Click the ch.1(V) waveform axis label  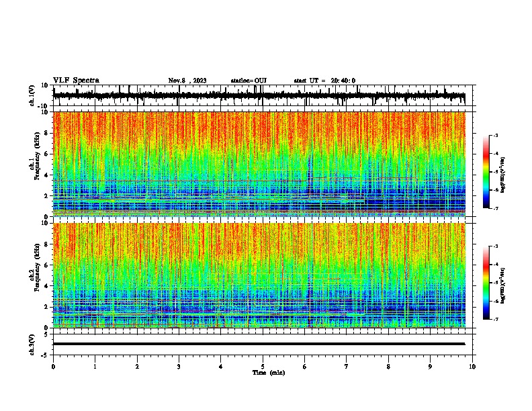(x=32, y=95)
